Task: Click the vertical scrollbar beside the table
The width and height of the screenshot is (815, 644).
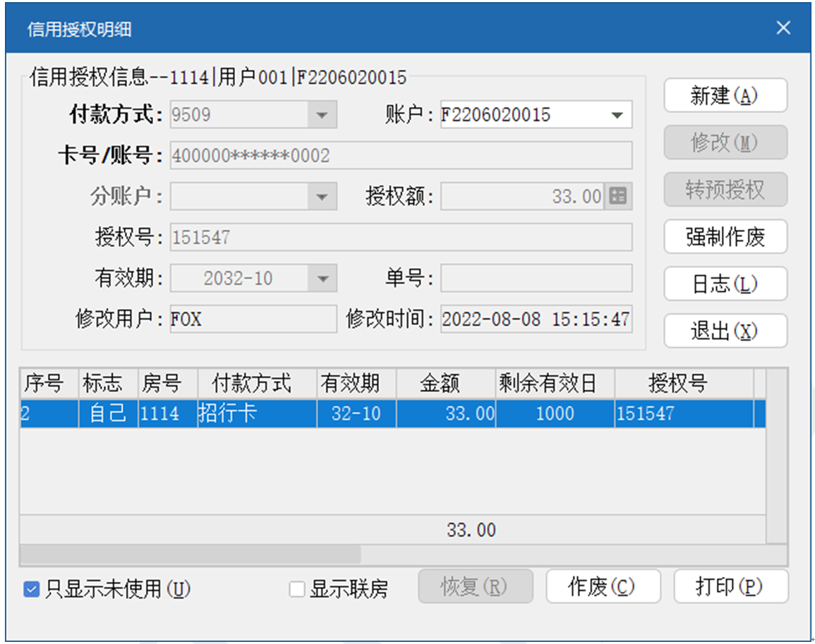Action: click(x=776, y=456)
